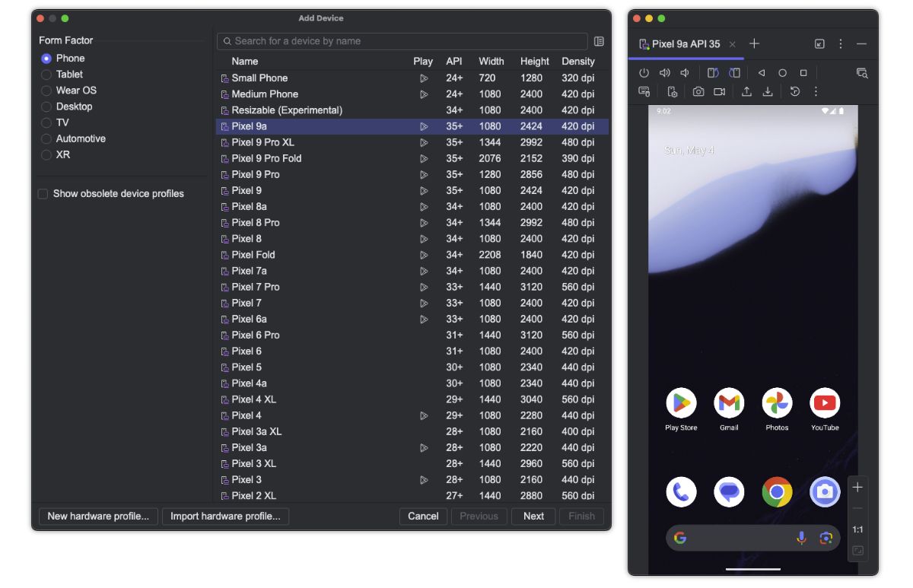Open the Overview (recent apps) square button
913x588 pixels.
click(x=803, y=72)
